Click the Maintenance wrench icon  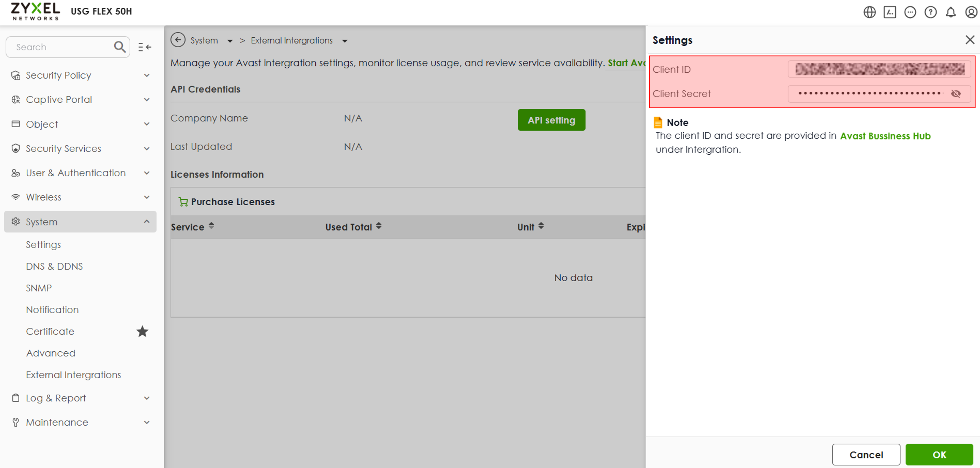click(16, 422)
